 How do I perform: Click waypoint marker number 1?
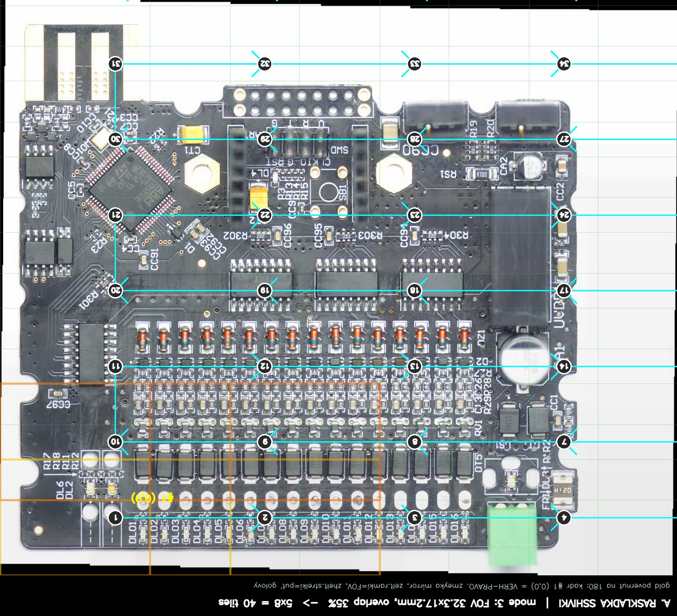tap(116, 518)
